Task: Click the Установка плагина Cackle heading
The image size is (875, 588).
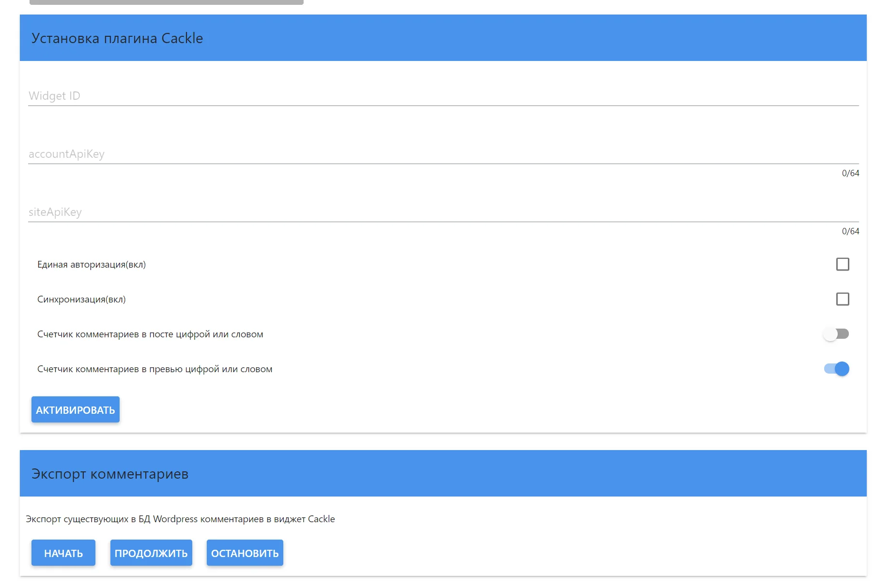Action: pyautogui.click(x=117, y=38)
